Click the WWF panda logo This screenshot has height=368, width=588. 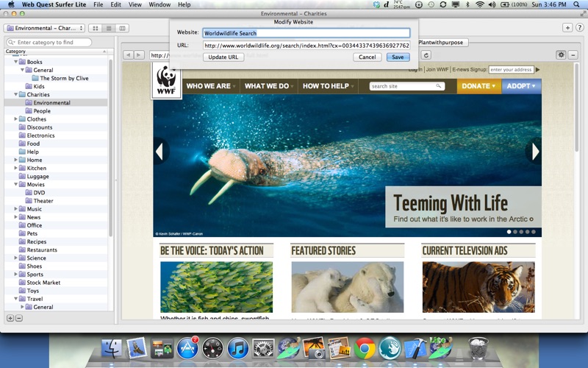coord(166,81)
